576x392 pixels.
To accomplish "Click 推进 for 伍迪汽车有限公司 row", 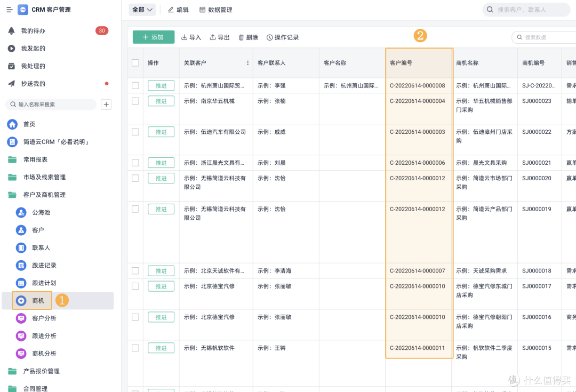I will tap(161, 132).
